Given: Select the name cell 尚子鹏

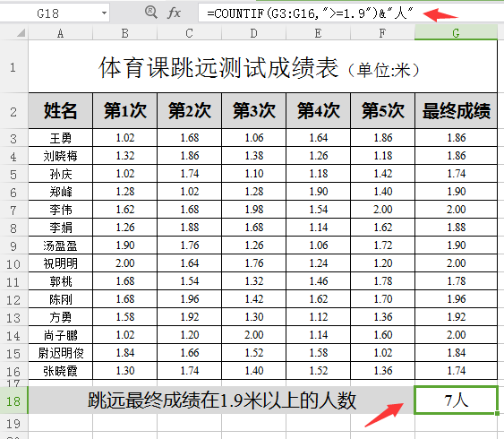Looking at the screenshot, I should point(61,335).
